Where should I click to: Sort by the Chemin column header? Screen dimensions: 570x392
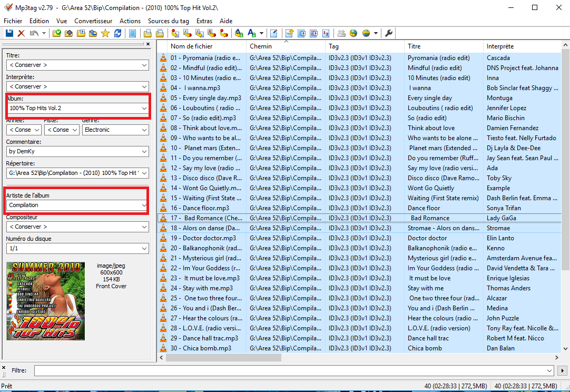pos(286,46)
